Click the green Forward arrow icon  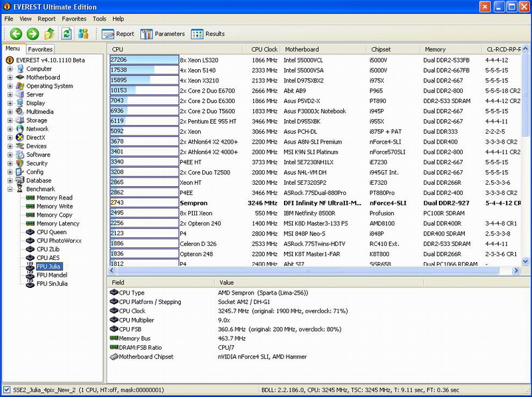pyautogui.click(x=33, y=34)
